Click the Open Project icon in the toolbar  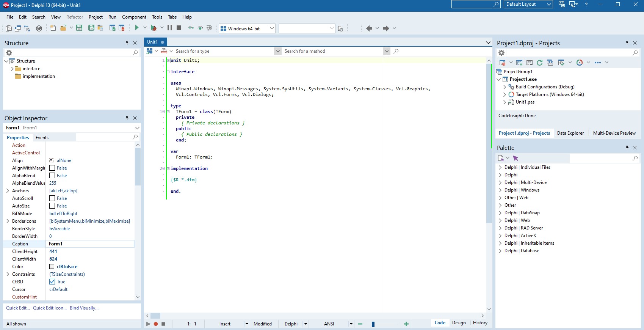pyautogui.click(x=100, y=28)
